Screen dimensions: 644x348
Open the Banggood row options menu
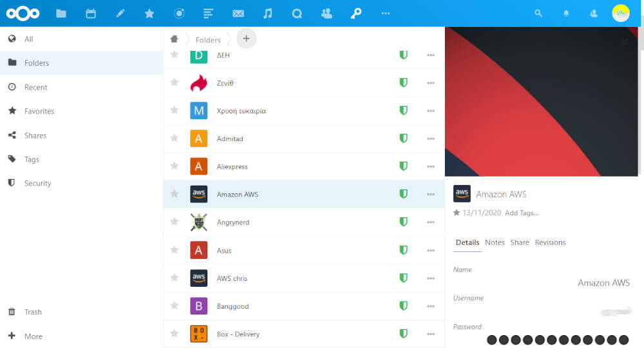tap(430, 306)
